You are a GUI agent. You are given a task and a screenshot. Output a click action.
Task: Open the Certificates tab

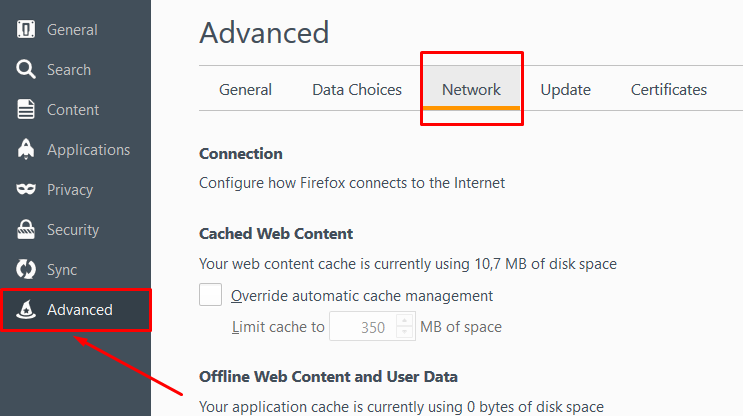pos(669,90)
